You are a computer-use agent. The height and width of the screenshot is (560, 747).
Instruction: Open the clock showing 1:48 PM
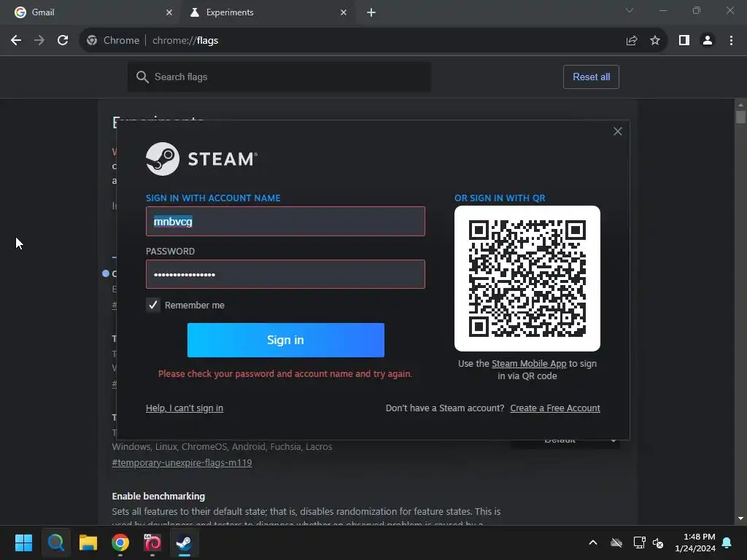pos(695,542)
